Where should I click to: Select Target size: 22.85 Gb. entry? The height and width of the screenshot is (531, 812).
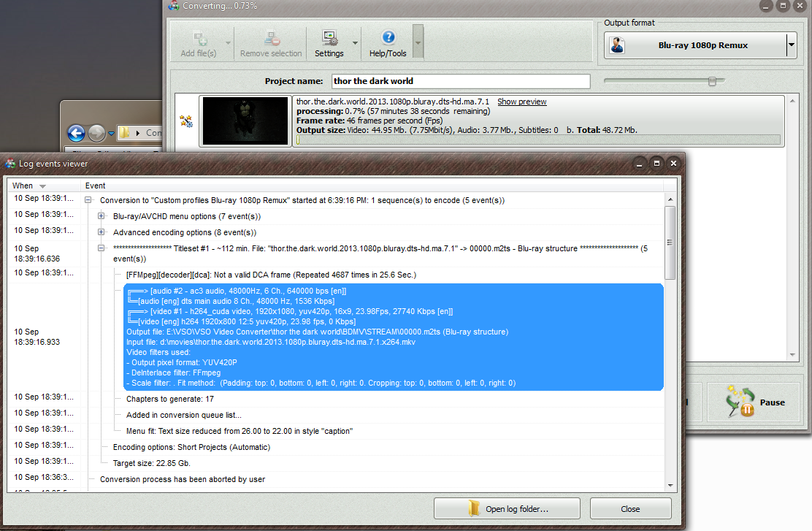click(x=152, y=463)
